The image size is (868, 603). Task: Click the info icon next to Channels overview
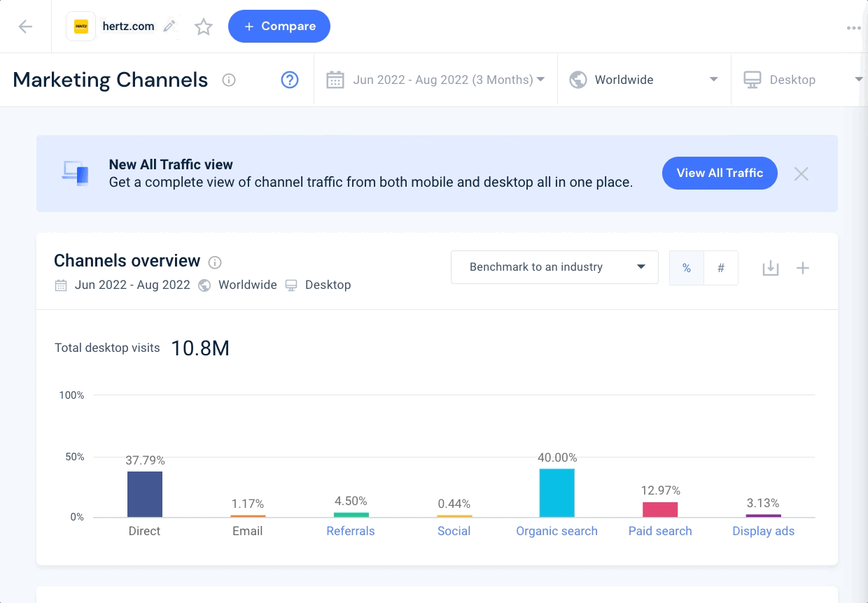click(216, 262)
